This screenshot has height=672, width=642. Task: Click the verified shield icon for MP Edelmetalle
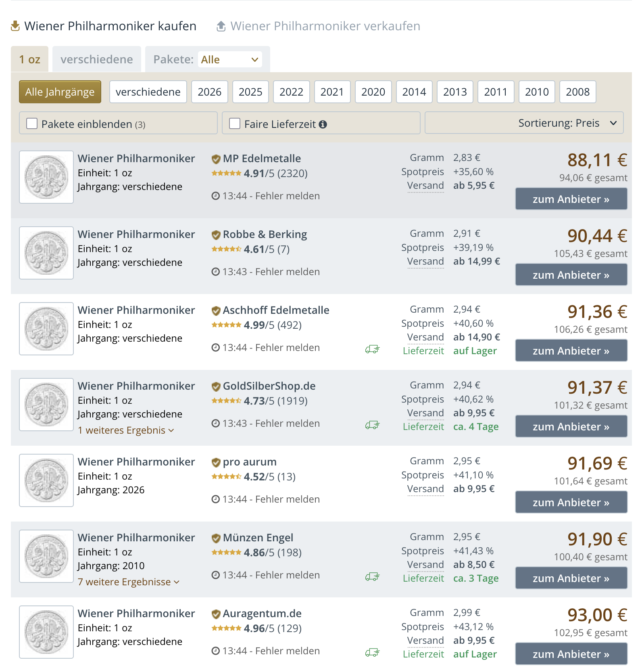[216, 159]
